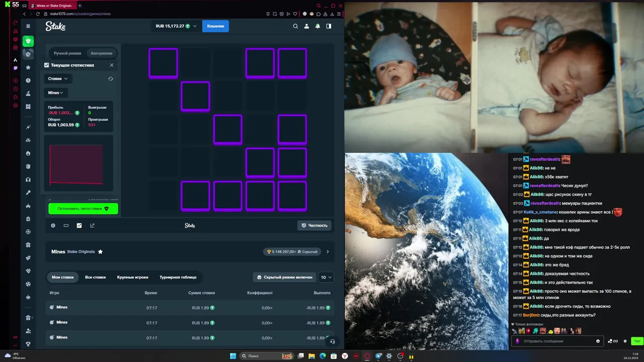Click username Borj0mi in chat
This screenshot has width=644, height=362.
pyautogui.click(x=531, y=315)
